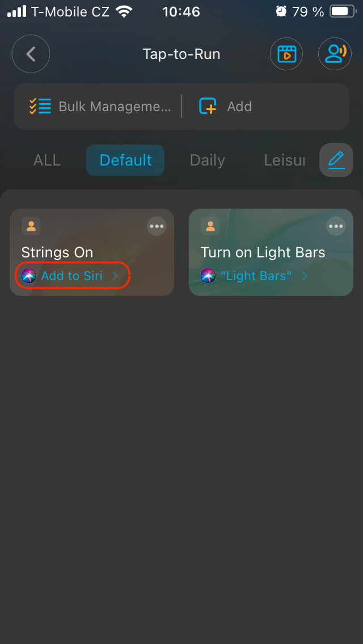363x644 pixels.
Task: Tap Siri icon on Strings On card
Action: [x=29, y=276]
